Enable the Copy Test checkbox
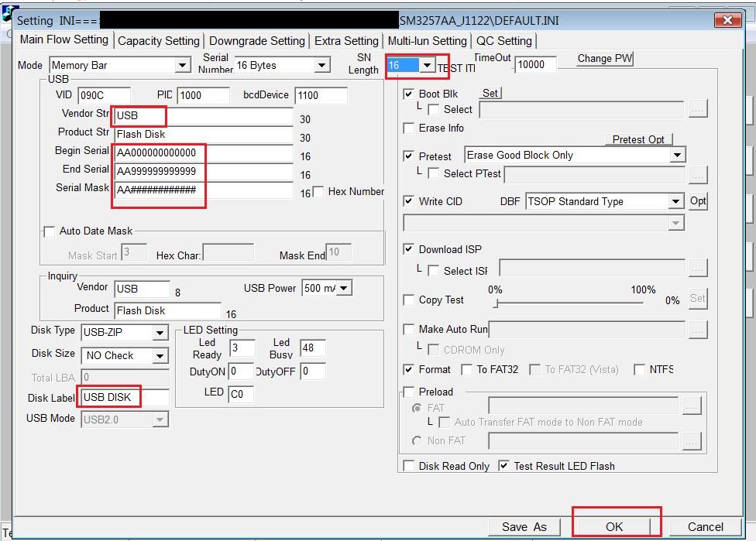756x541 pixels. click(x=409, y=300)
